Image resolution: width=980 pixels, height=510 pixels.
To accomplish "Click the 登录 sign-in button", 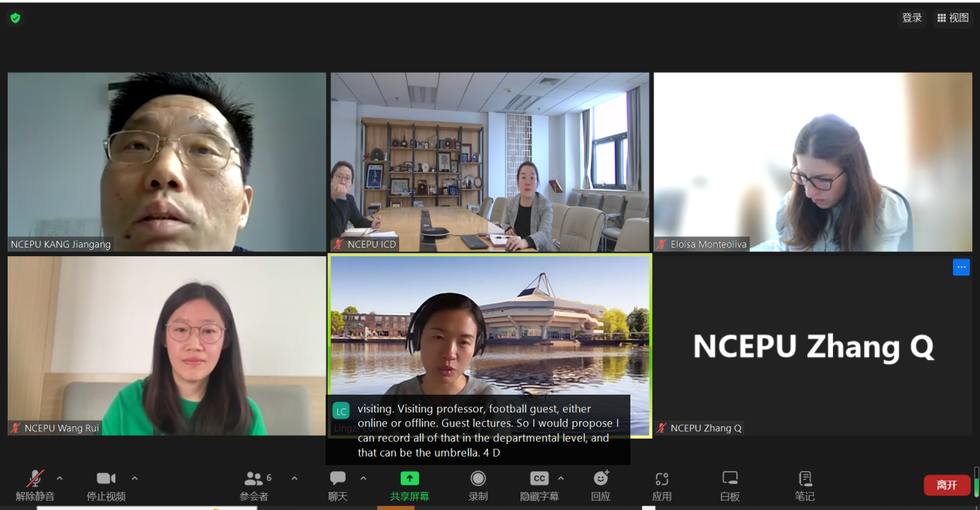I will [x=912, y=18].
